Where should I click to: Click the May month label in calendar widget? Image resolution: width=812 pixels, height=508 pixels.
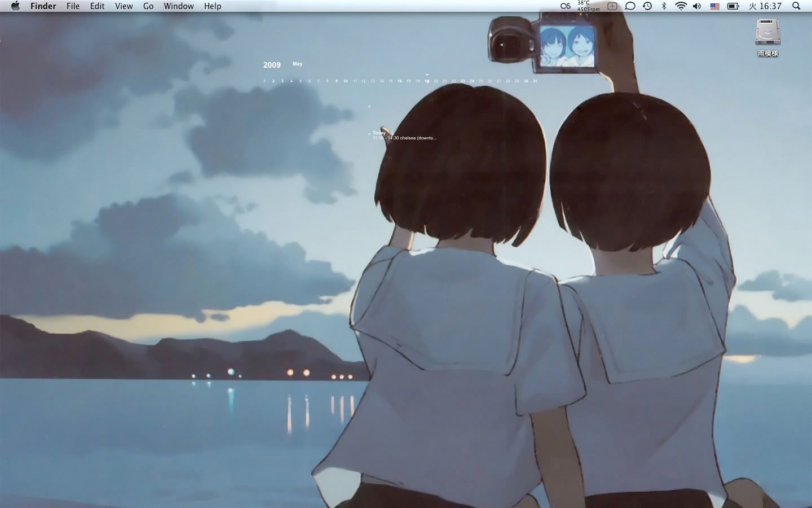pyautogui.click(x=297, y=64)
